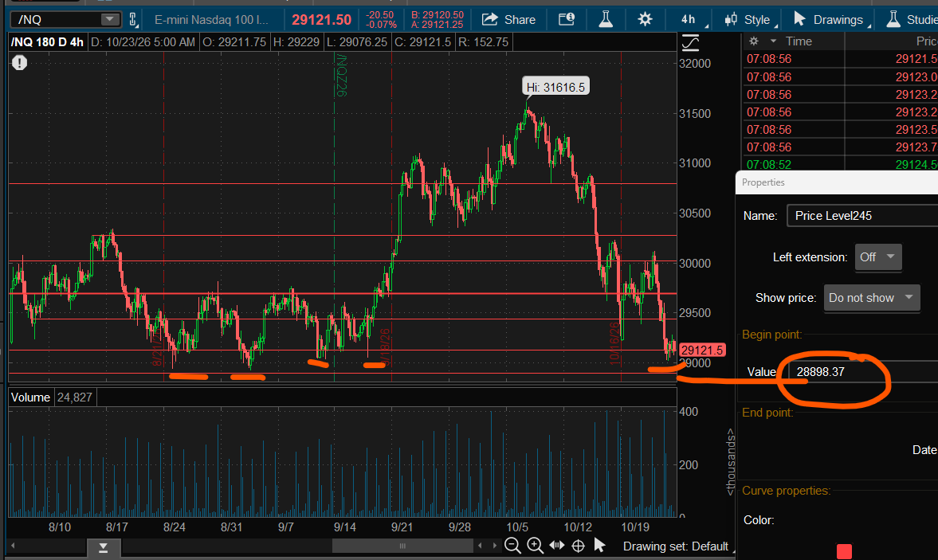Click the Volume study label
Viewport: 938px width, 560px height.
pyautogui.click(x=30, y=397)
